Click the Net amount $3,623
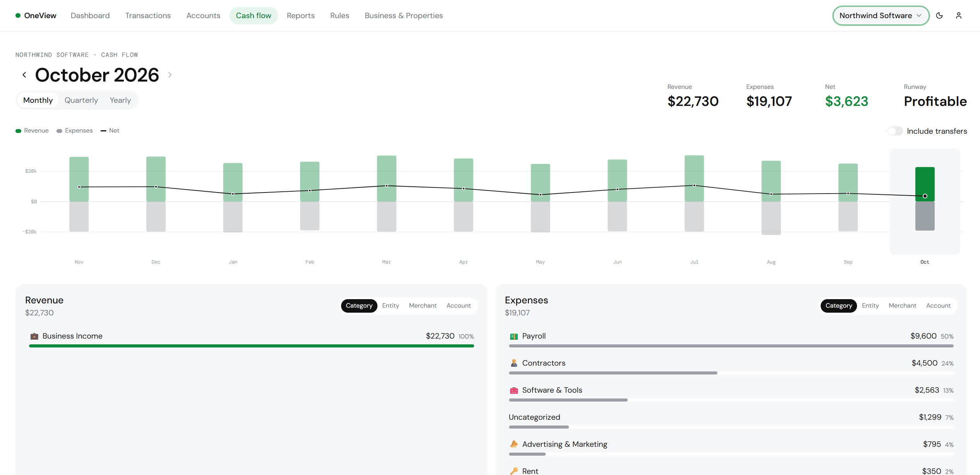The width and height of the screenshot is (980, 475). 847,101
